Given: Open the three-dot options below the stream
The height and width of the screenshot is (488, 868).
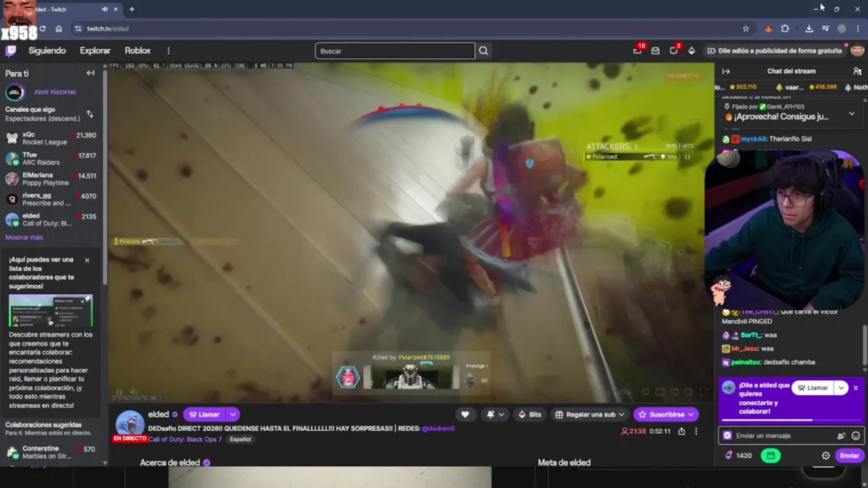Looking at the screenshot, I should 696,431.
